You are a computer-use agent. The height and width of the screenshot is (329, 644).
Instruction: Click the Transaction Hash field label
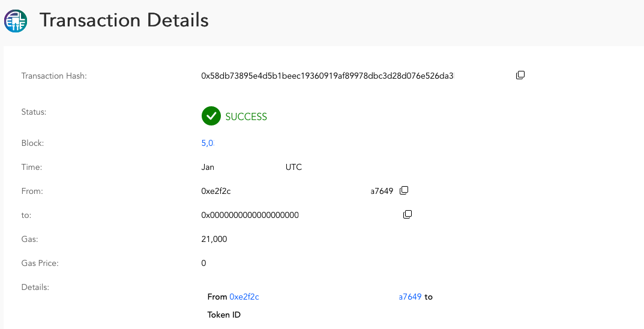(54, 76)
